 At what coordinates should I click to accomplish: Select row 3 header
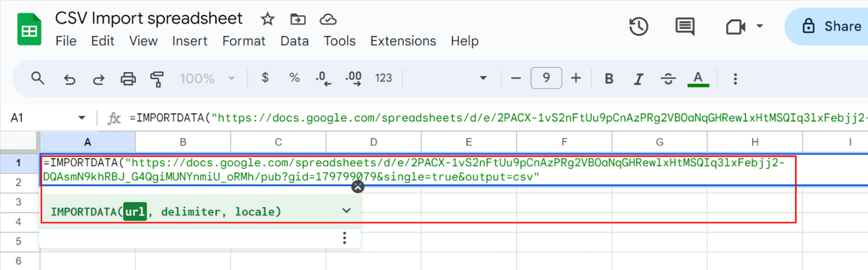tap(18, 202)
